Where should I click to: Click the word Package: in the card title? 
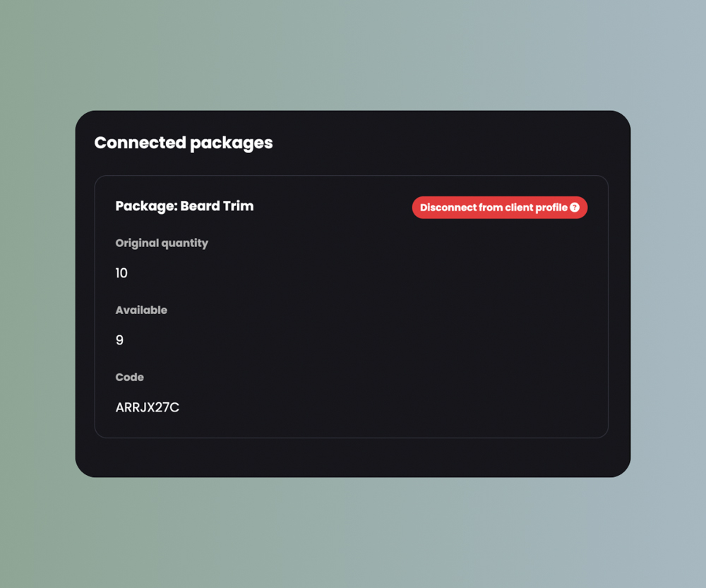(x=146, y=206)
